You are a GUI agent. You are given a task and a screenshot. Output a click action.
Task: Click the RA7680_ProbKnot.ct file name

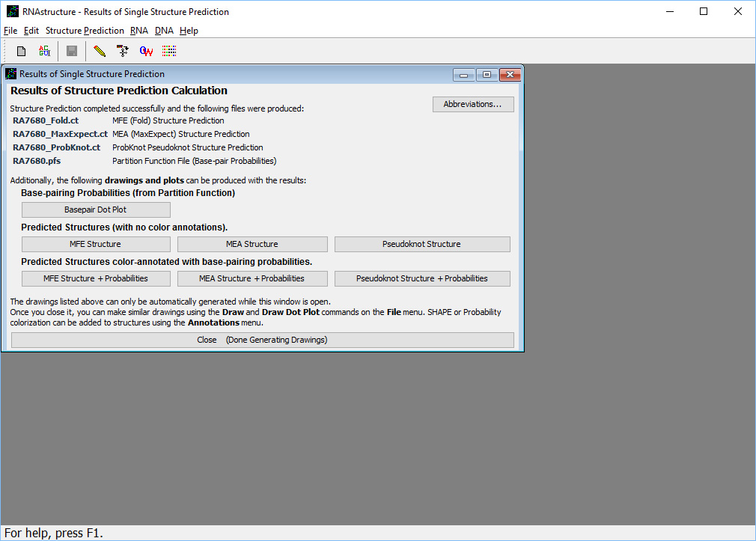(x=56, y=147)
